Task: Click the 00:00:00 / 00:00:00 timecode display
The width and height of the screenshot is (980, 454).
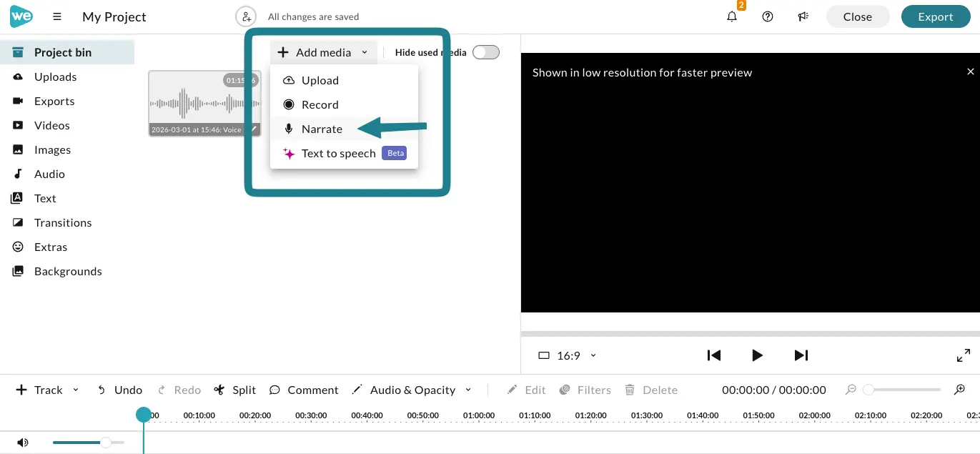Action: pyautogui.click(x=774, y=390)
